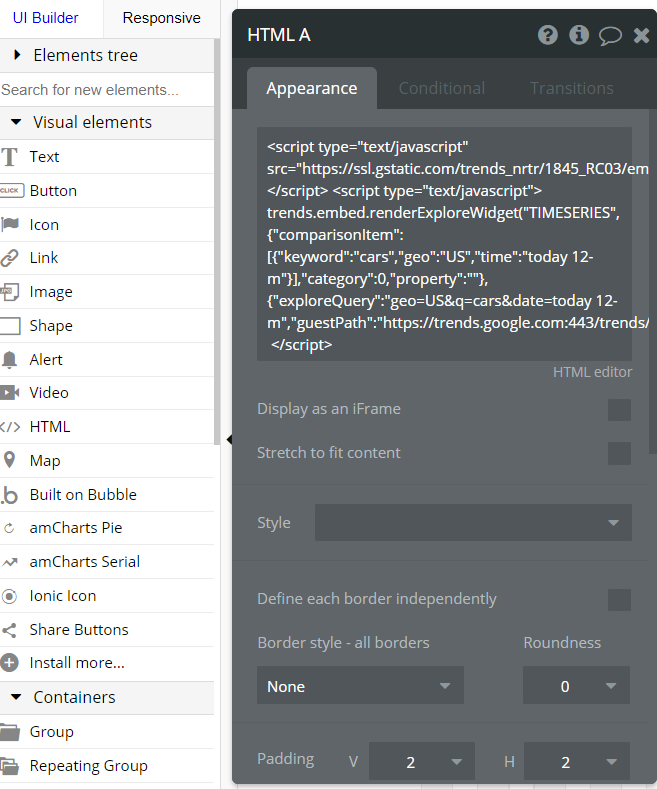Click the amCharts Pie label

75,528
